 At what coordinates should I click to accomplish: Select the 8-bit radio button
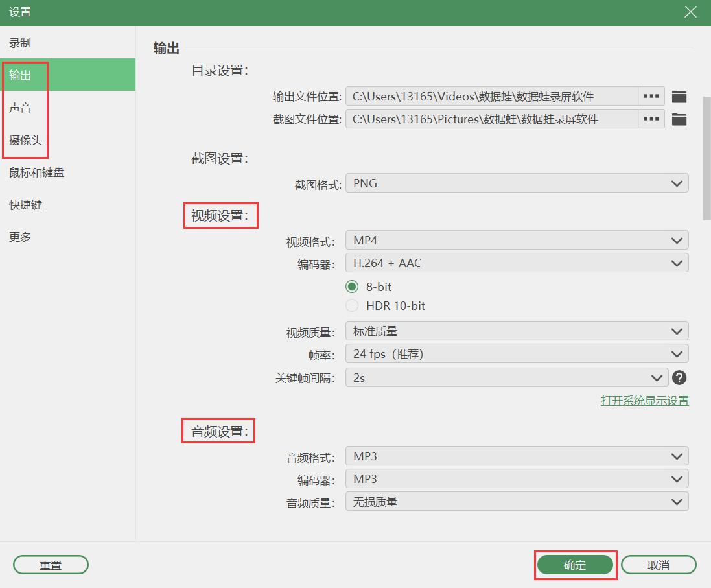tap(352, 286)
